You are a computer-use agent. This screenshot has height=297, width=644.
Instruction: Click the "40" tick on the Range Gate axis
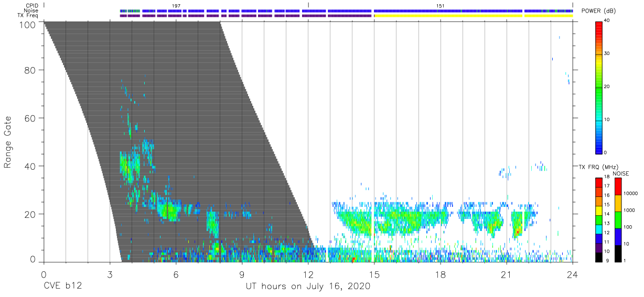[x=31, y=166]
